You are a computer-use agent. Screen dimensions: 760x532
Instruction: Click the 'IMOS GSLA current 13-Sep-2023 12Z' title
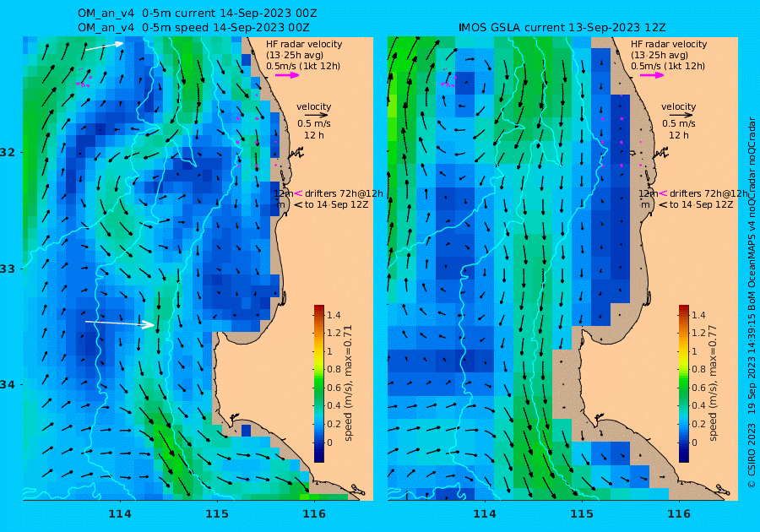(562, 28)
